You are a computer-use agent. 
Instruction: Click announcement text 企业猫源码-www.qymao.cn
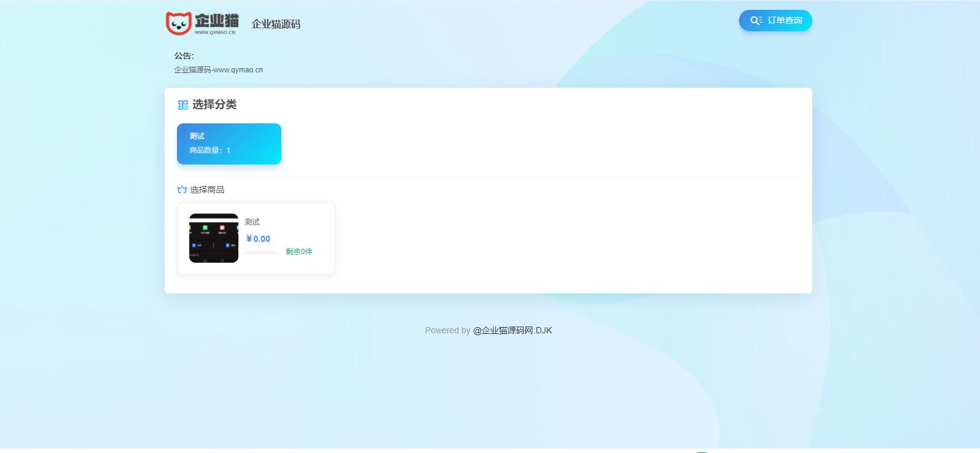tap(218, 70)
